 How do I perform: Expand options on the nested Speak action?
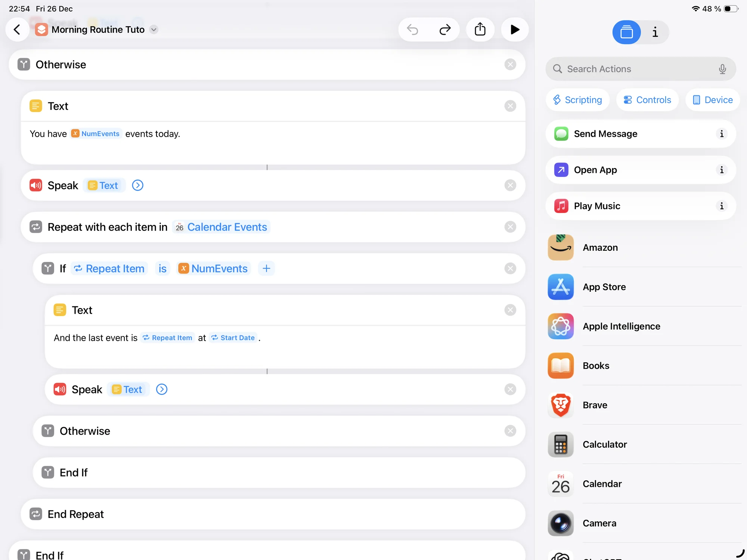[x=161, y=389]
